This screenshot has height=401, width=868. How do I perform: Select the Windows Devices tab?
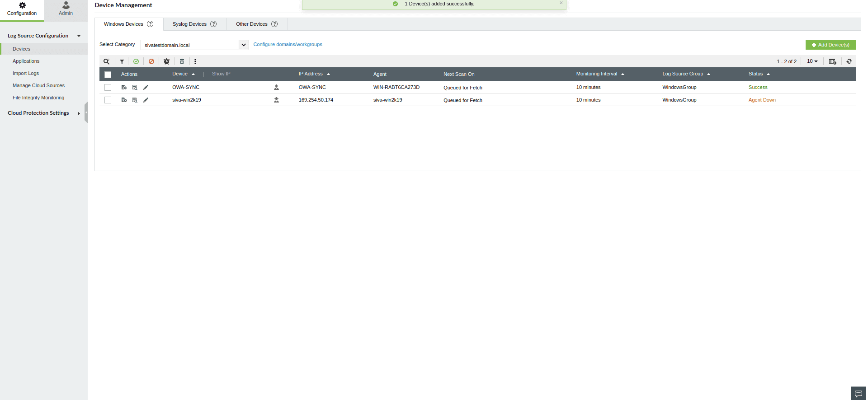123,24
